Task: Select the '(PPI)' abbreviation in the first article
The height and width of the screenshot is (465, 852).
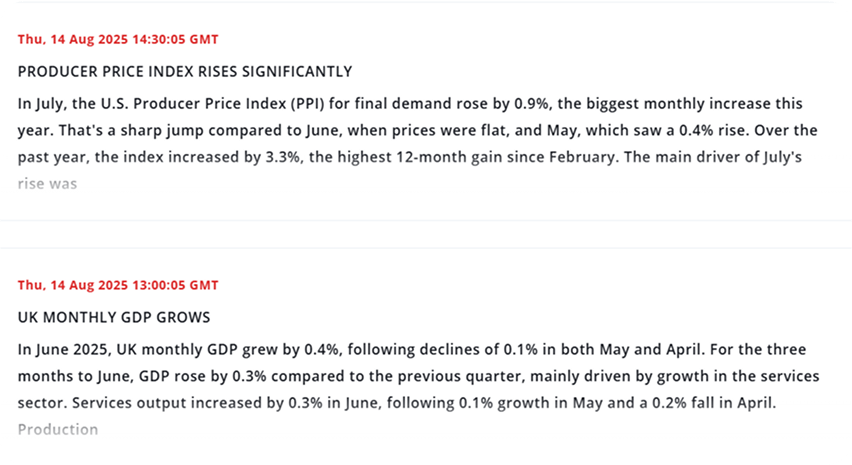Action: coord(307,104)
